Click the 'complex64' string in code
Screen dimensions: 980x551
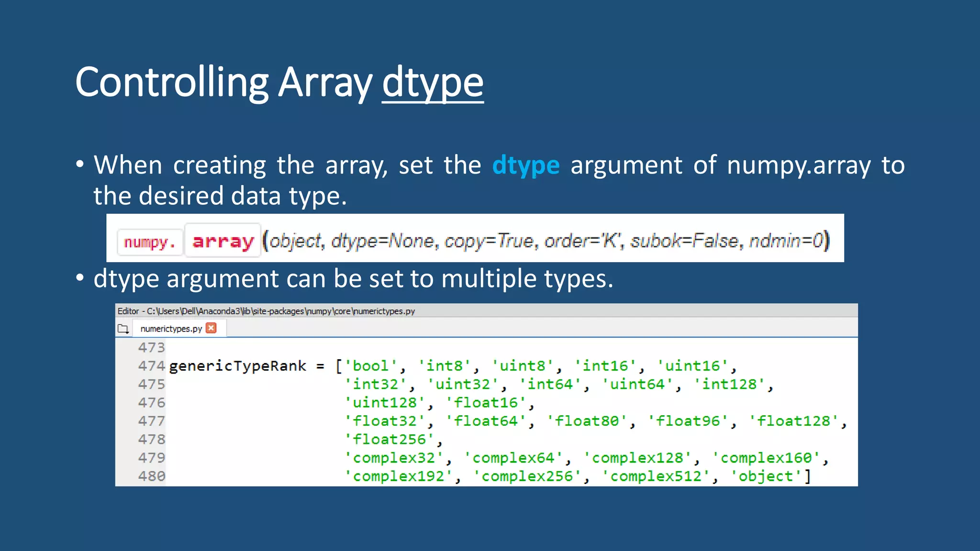tap(513, 458)
